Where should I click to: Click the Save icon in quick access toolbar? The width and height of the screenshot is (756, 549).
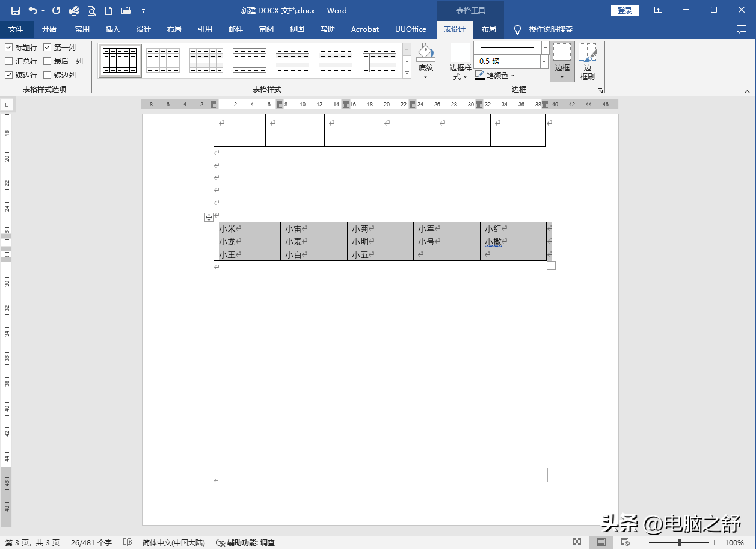(16, 10)
